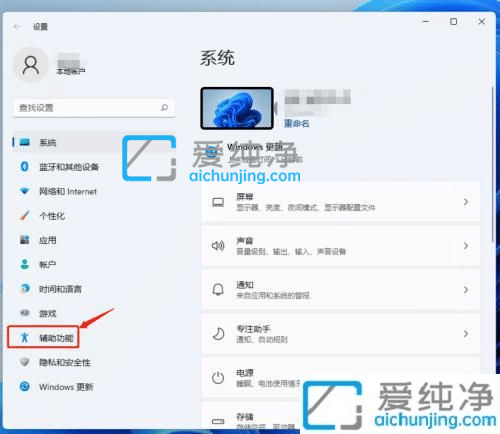Screen dimensions: 500x434
Task: Click the bell icon in 通知 row
Action: (x=218, y=290)
